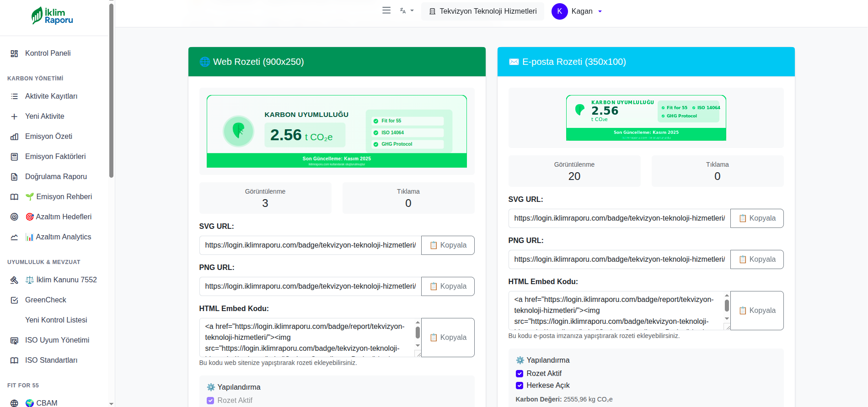Click the Doğrulama Raporu document icon

click(14, 177)
